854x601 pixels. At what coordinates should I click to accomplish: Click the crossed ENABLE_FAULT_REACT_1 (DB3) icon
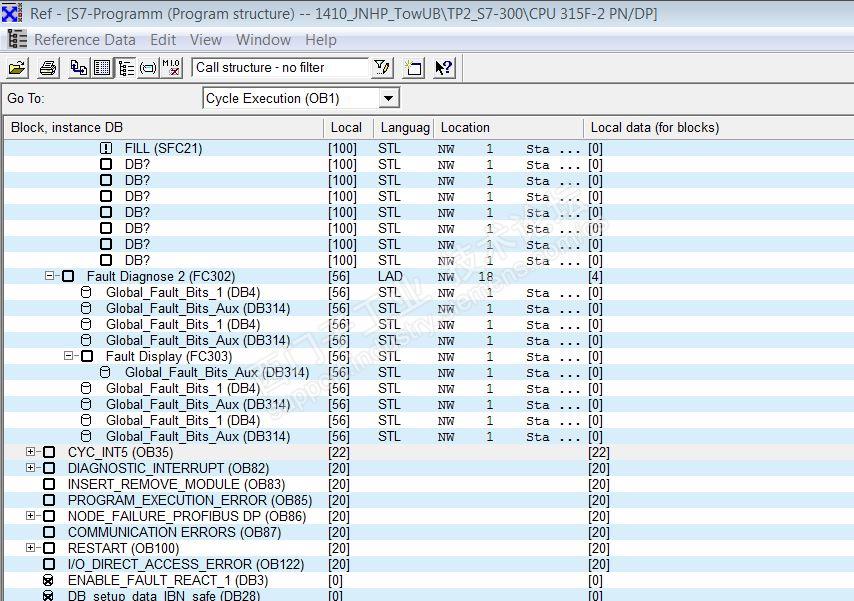pyautogui.click(x=48, y=580)
